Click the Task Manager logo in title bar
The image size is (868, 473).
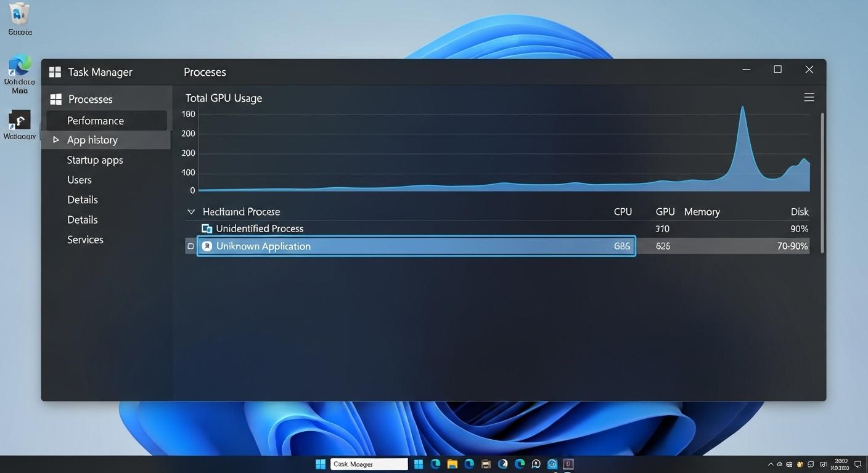tap(55, 72)
